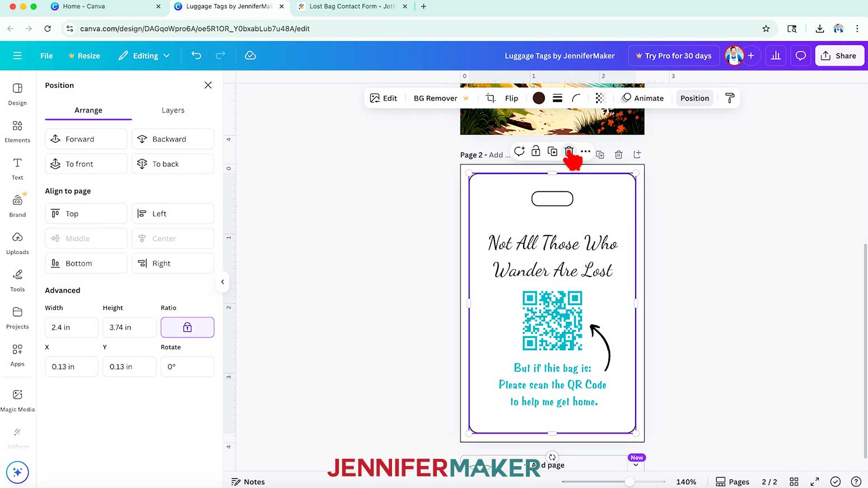This screenshot has width=868, height=488.
Task: Open the help question mark
Action: (856, 482)
